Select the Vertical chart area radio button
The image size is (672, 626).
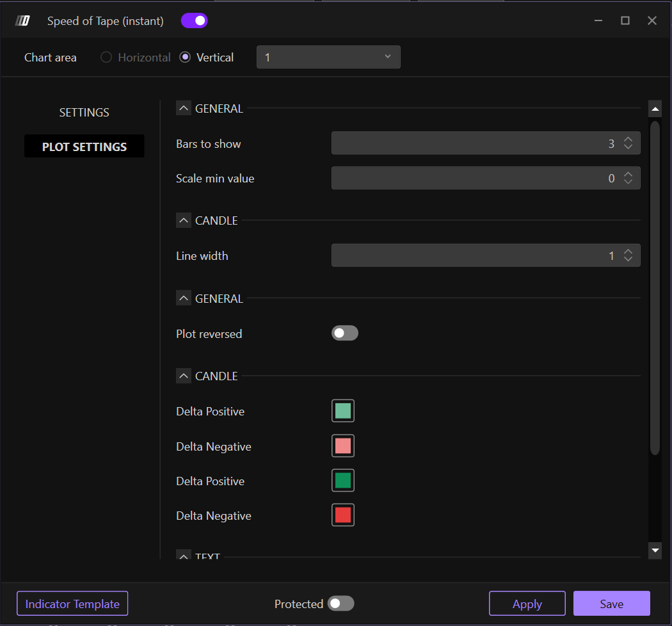(186, 58)
